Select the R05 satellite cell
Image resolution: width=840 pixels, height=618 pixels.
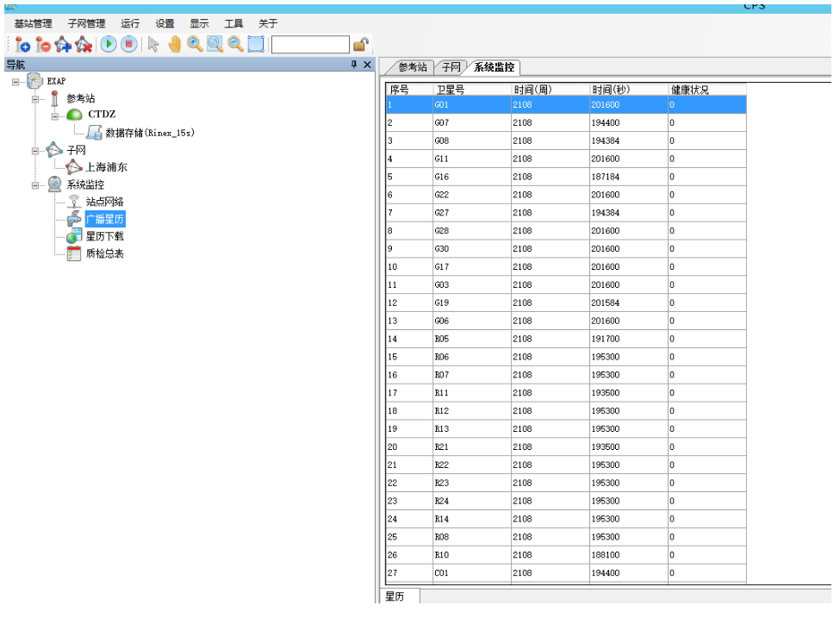coord(472,339)
